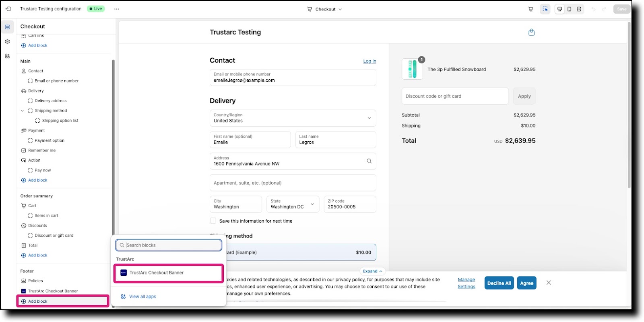Select the Delivery section in sidebar

pyautogui.click(x=36, y=91)
